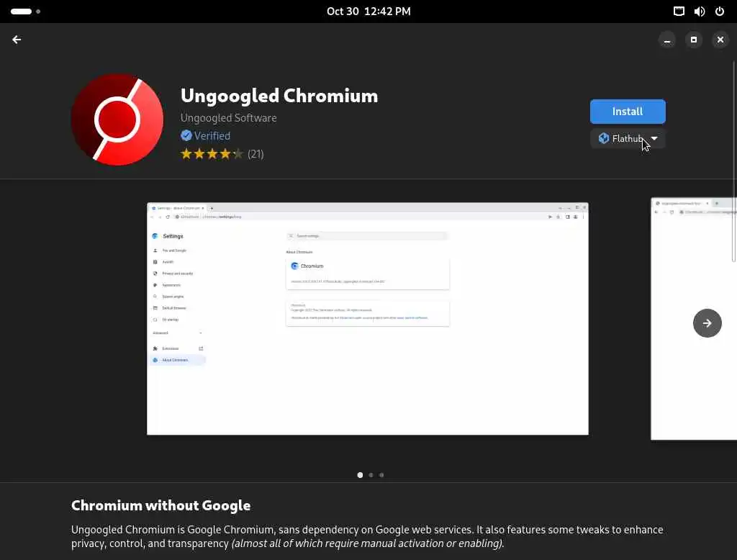This screenshot has height=560, width=737.
Task: Click the Ungoogled Chromium app icon
Action: tap(117, 119)
